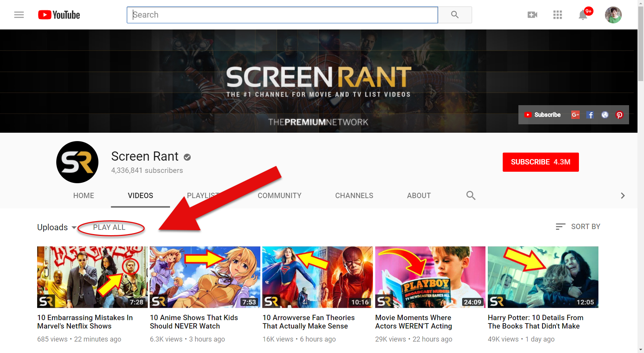Open the CHANNELS tab
Viewport: 644px width, 353px height.
point(354,195)
